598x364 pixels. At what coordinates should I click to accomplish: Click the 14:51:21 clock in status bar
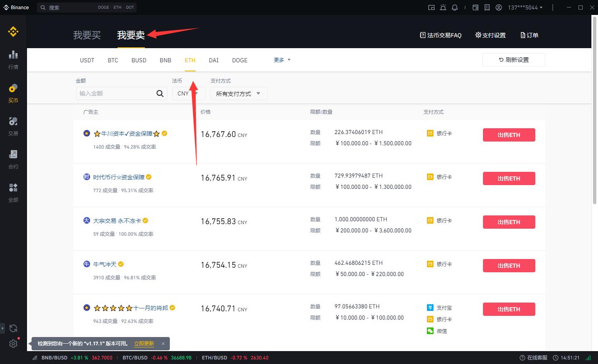pyautogui.click(x=566, y=358)
